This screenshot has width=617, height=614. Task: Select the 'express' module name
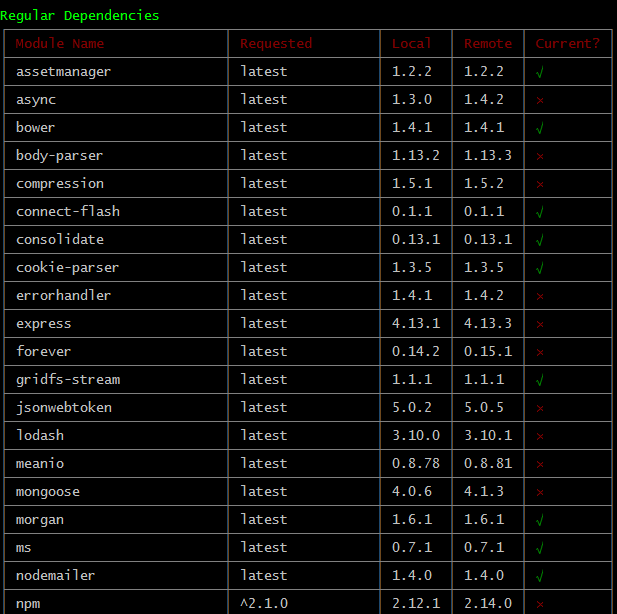[x=43, y=324]
